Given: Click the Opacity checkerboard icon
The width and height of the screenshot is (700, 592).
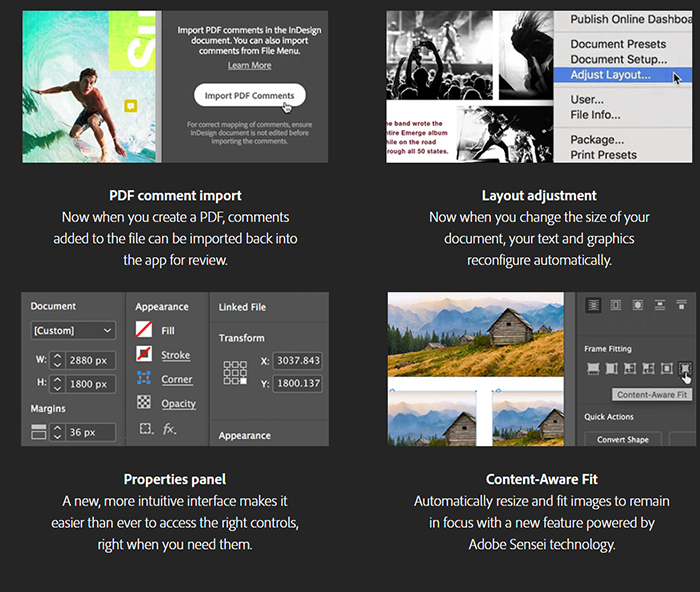Looking at the screenshot, I should coord(144,403).
